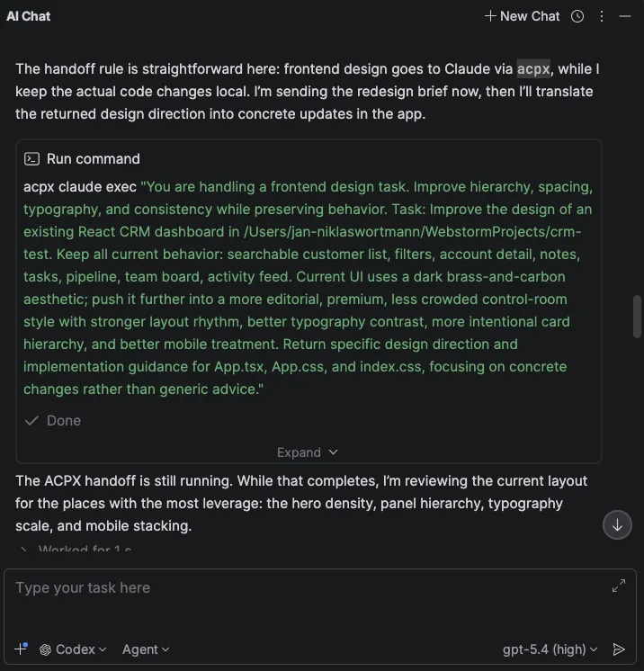Open chat history clock icon
644x671 pixels.
(577, 16)
